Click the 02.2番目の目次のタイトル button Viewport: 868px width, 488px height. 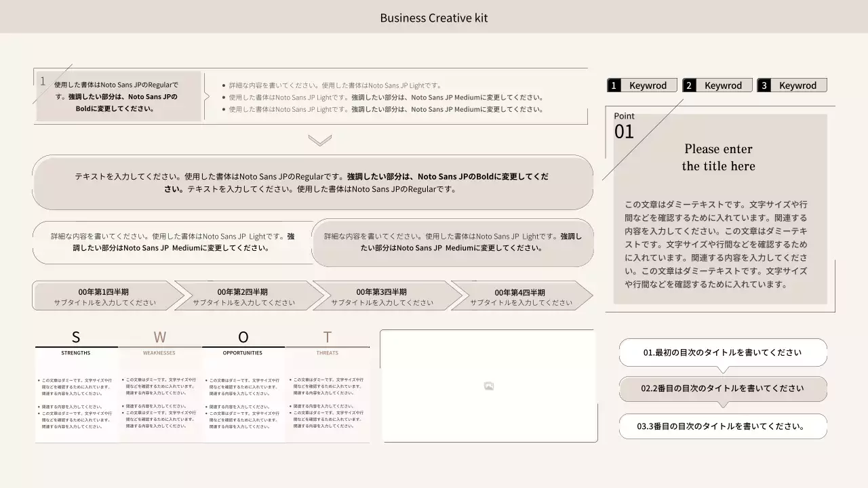pos(723,389)
